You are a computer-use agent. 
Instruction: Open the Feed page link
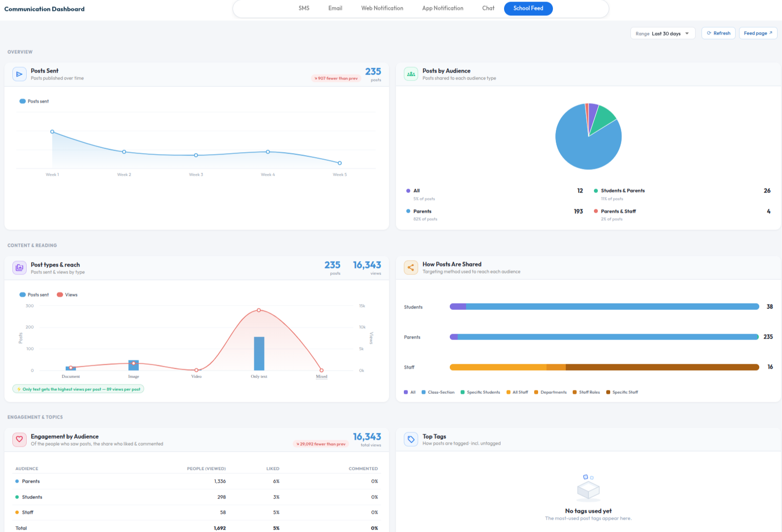tap(758, 33)
